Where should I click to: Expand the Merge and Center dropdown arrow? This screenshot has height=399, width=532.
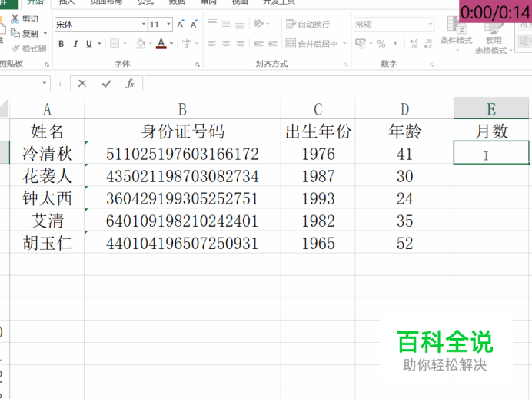[x=344, y=44]
